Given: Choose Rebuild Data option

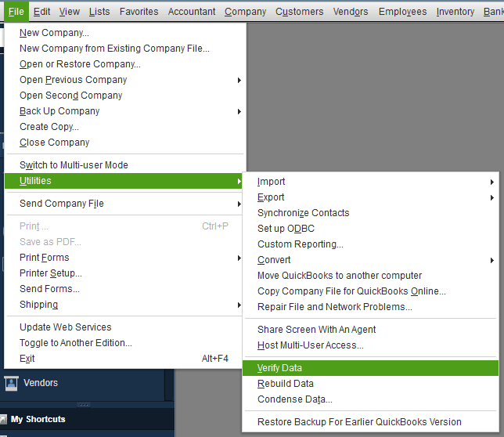Looking at the screenshot, I should [286, 384].
